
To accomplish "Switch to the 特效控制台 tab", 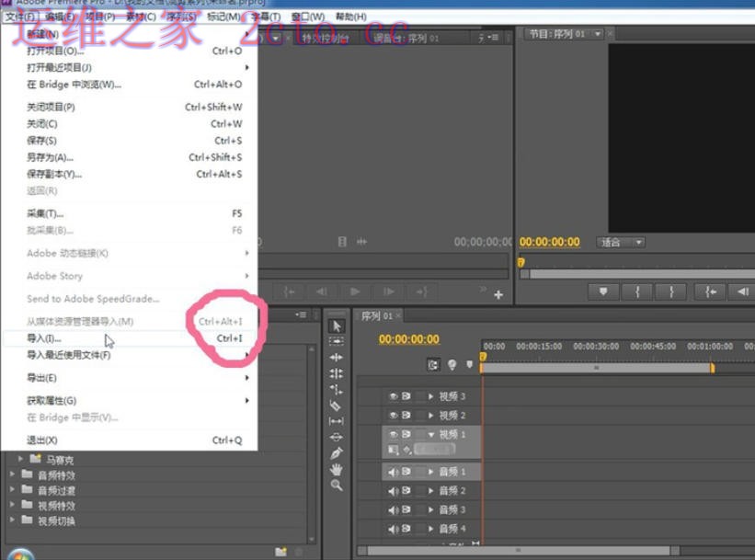I will point(326,38).
